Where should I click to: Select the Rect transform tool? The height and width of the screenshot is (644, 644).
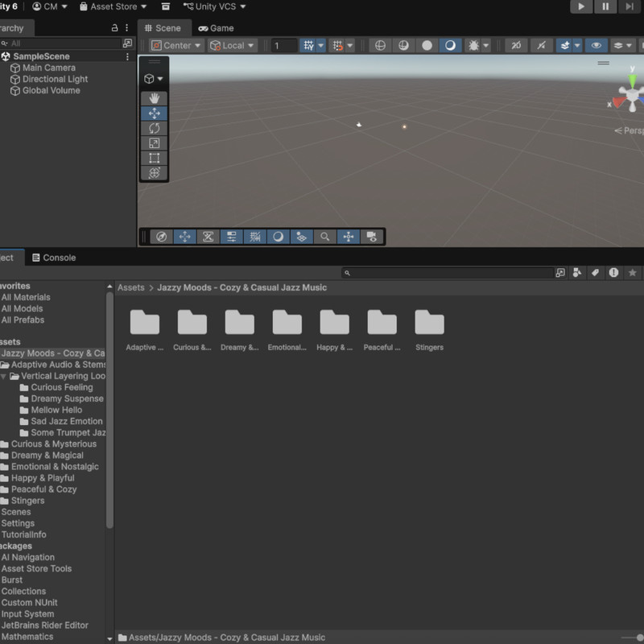coord(154,158)
